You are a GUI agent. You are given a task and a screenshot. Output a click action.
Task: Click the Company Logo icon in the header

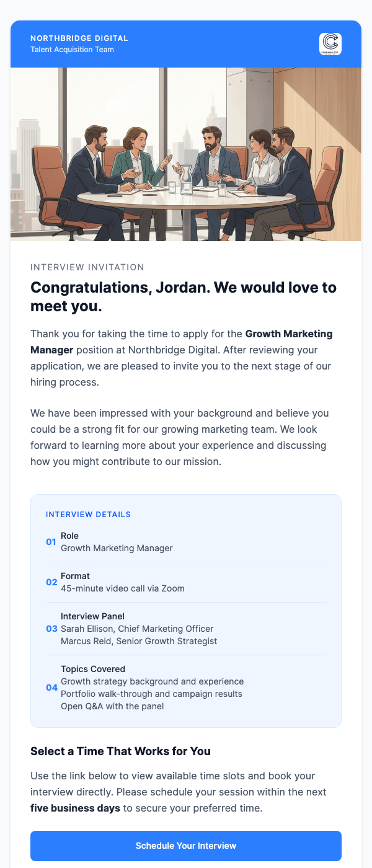point(329,43)
